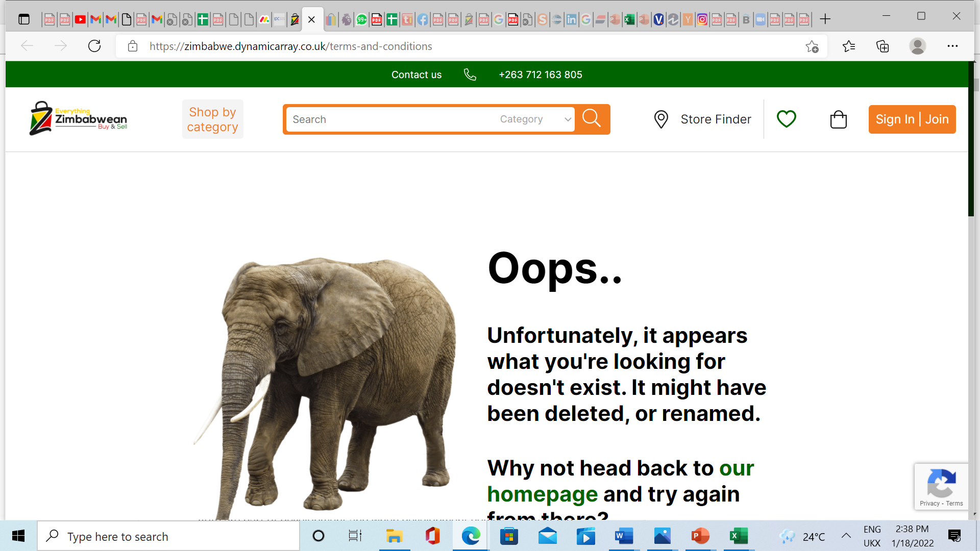
Task: Open browser Settings and more menu
Action: [952, 46]
